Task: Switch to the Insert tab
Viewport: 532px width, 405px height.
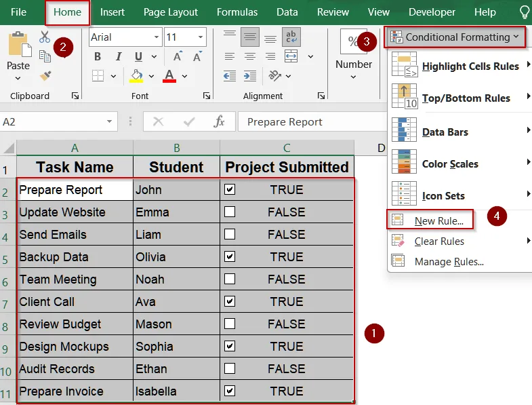Action: tap(112, 12)
